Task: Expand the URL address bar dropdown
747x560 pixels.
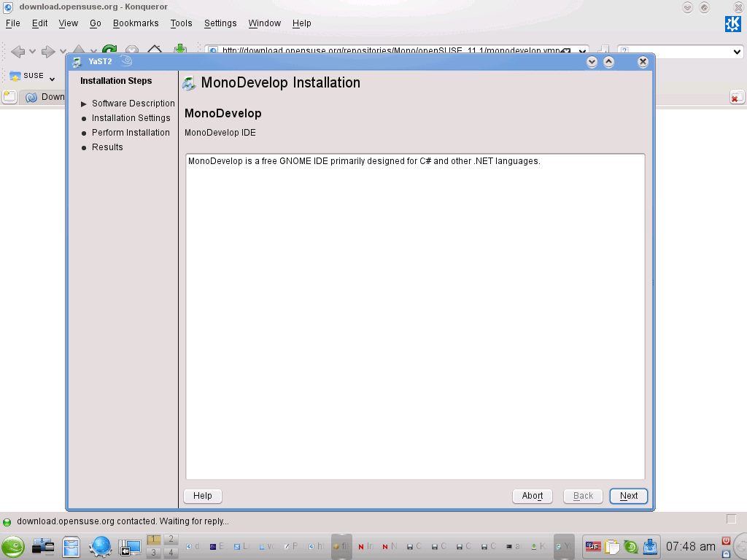Action: (x=582, y=51)
